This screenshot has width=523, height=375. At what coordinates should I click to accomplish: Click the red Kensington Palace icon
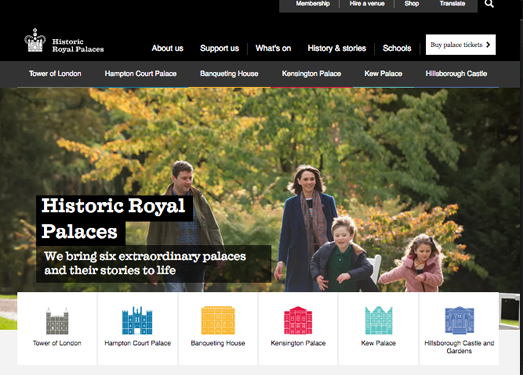tap(298, 320)
